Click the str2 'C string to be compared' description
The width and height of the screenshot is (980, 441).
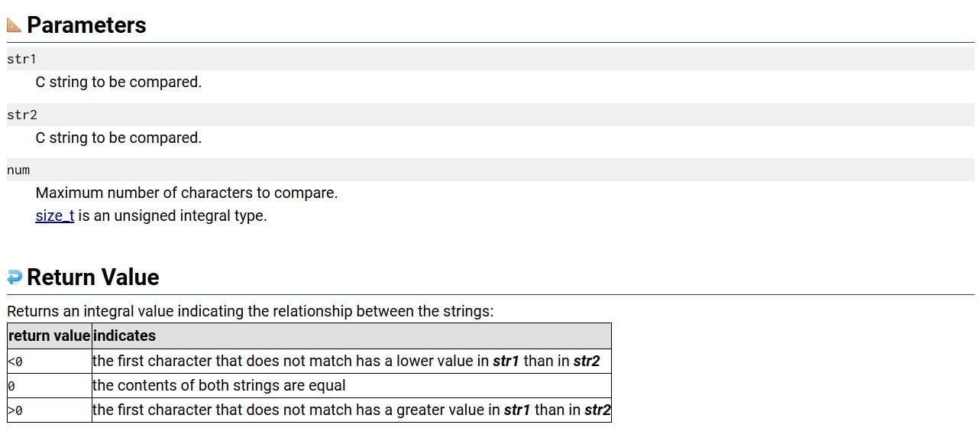click(x=118, y=138)
